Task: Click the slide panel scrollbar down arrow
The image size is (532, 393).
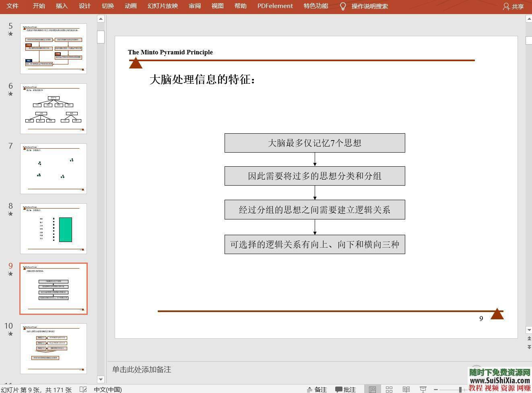Action: 100,379
